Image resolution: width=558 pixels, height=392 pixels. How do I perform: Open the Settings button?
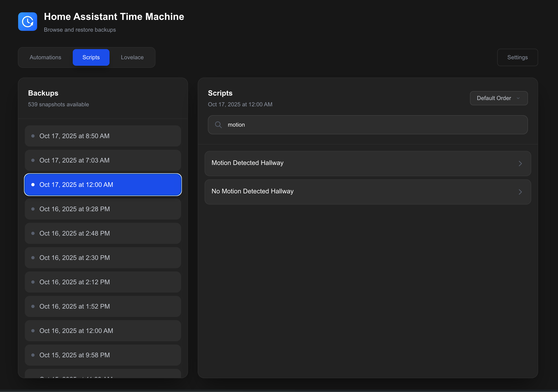coord(517,57)
